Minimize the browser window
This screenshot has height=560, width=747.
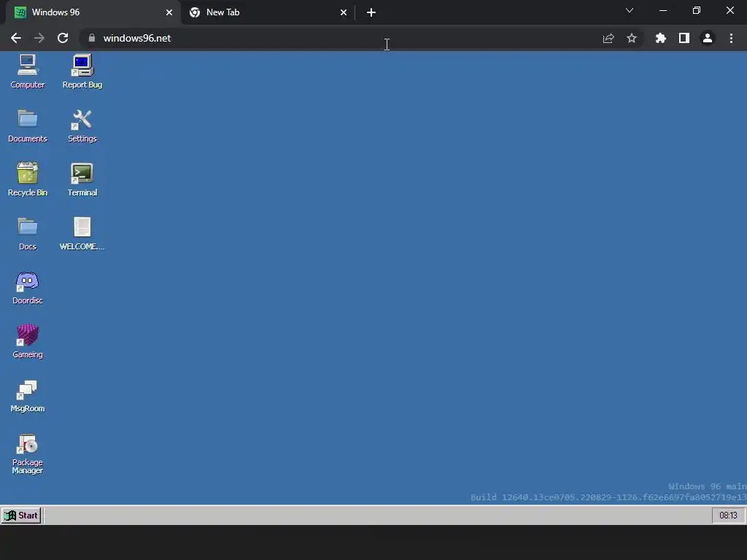click(663, 10)
